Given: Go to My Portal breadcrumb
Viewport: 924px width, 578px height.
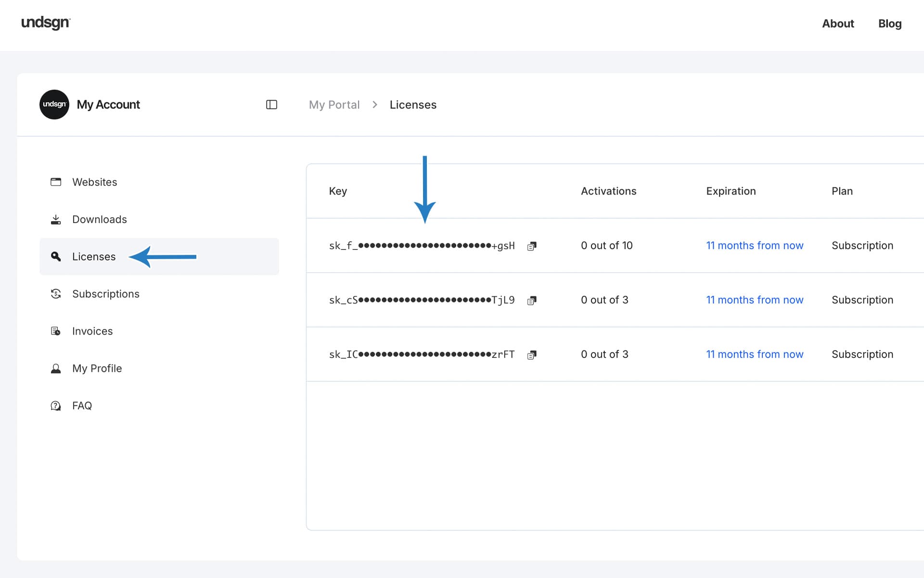Looking at the screenshot, I should pyautogui.click(x=334, y=105).
